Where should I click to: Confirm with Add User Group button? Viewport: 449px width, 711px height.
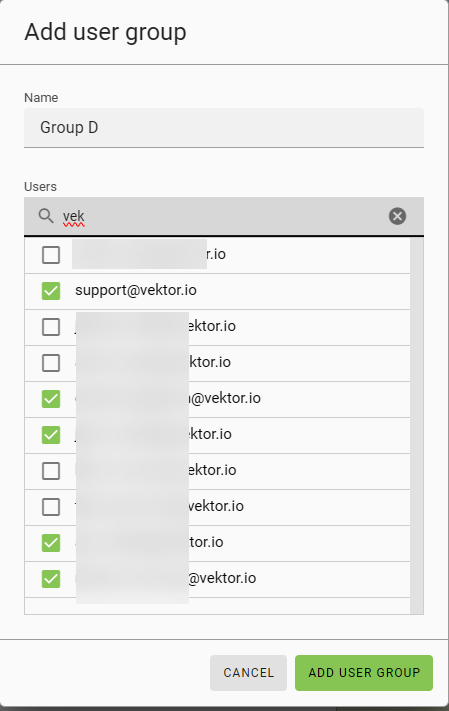click(x=364, y=672)
